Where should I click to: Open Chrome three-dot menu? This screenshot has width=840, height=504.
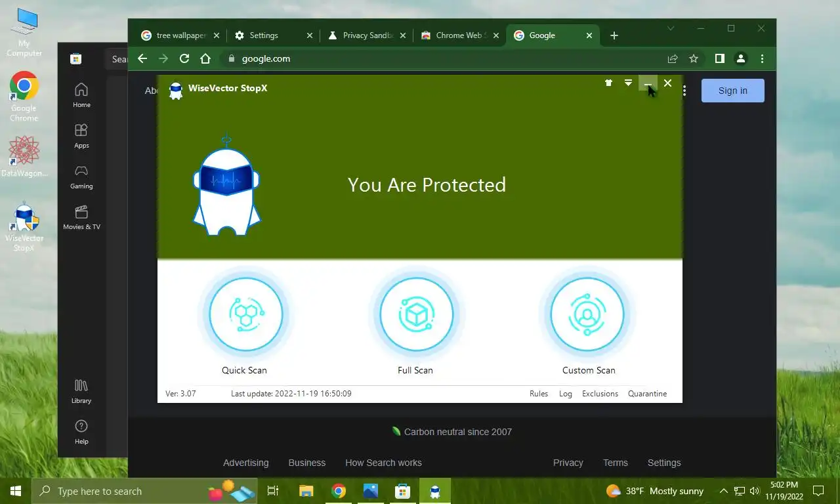tap(762, 58)
